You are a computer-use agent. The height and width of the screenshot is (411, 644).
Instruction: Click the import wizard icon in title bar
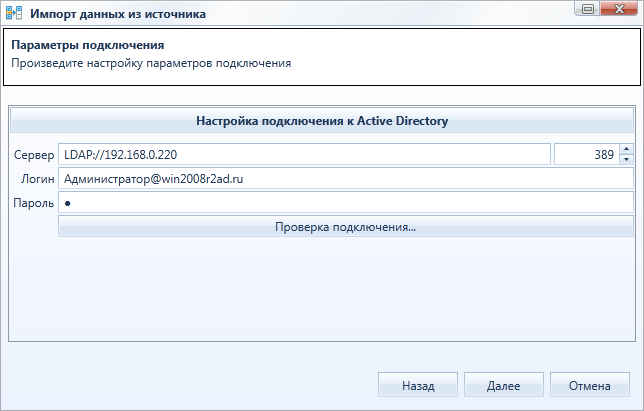(x=14, y=13)
